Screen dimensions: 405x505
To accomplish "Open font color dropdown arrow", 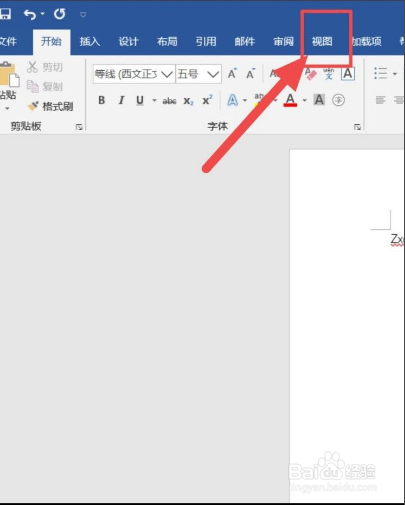I will tap(304, 100).
